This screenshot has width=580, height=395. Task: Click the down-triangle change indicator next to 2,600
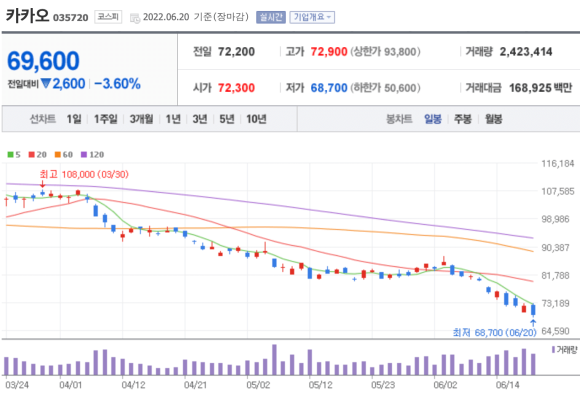pos(46,84)
